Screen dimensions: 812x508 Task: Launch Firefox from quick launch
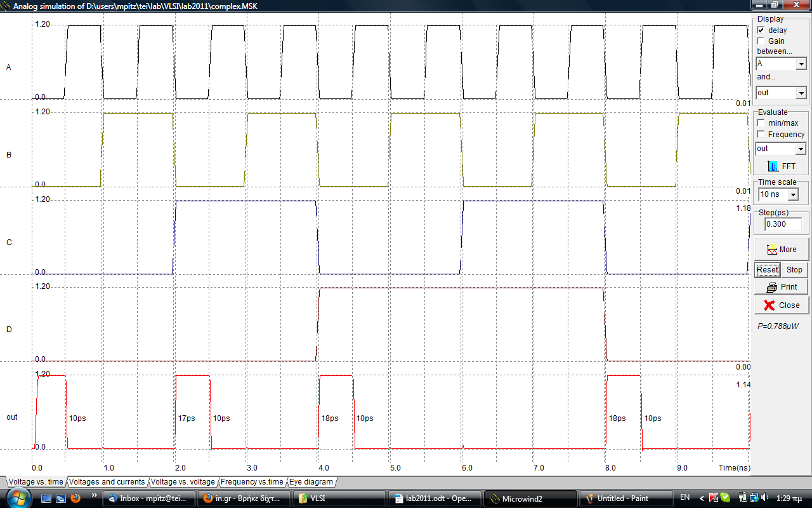pyautogui.click(x=75, y=498)
